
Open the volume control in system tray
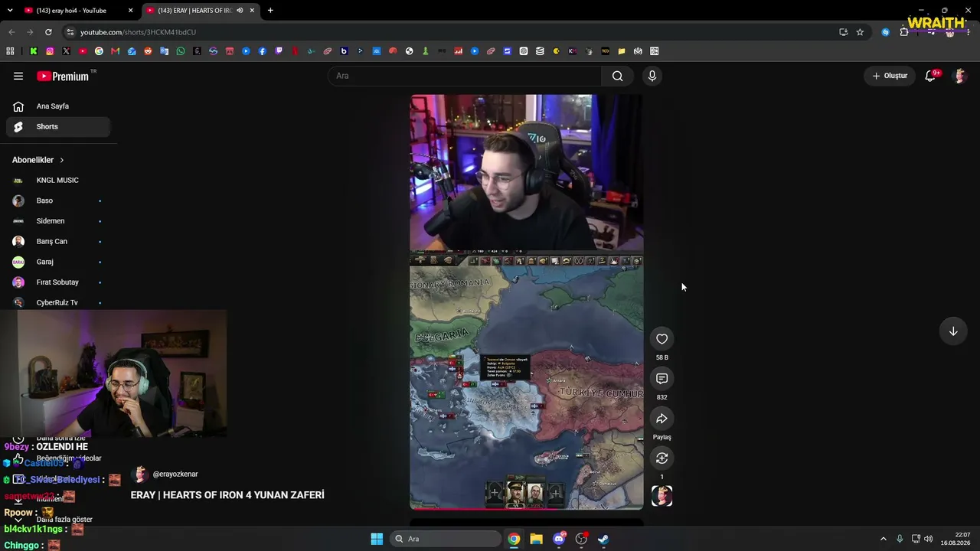click(929, 539)
